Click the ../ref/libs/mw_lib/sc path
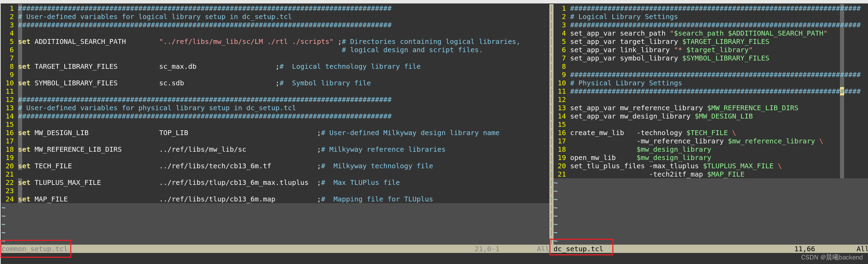 coord(203,149)
